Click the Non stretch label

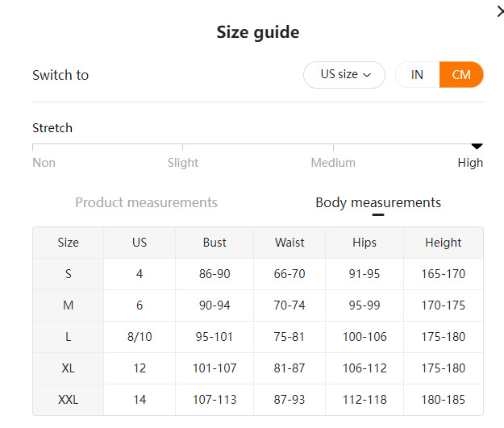click(x=44, y=163)
